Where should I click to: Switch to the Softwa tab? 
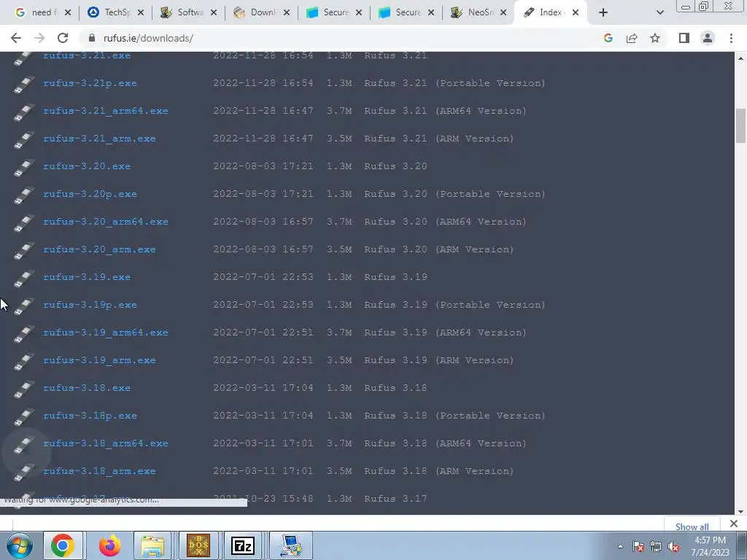(189, 12)
